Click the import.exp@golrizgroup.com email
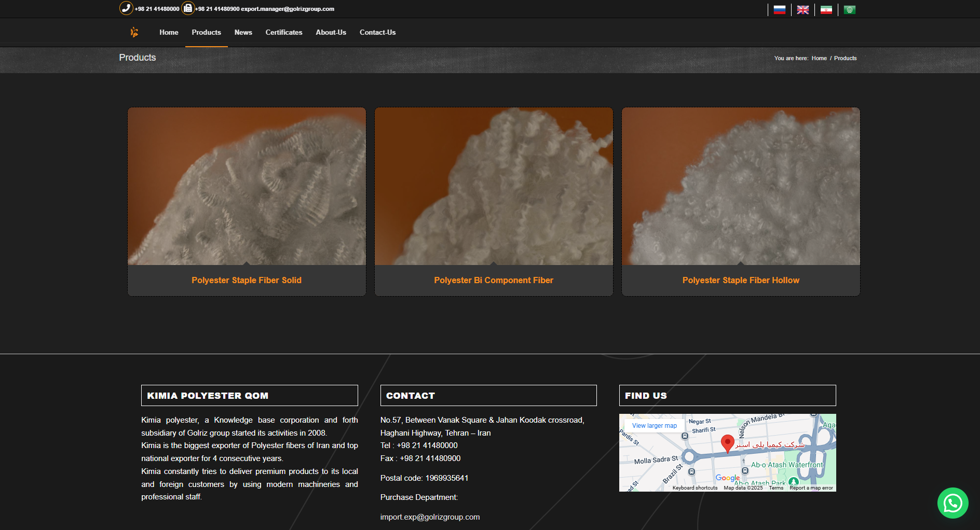 tap(430, 517)
